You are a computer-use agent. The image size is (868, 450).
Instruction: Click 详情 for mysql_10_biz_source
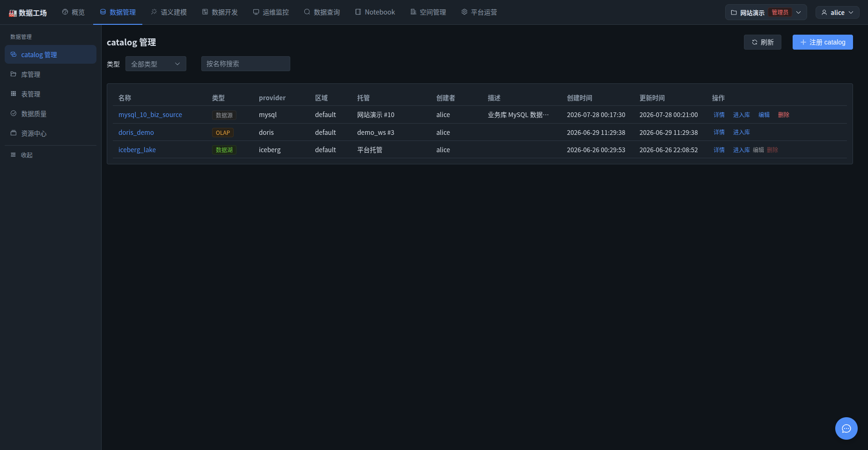pyautogui.click(x=719, y=115)
